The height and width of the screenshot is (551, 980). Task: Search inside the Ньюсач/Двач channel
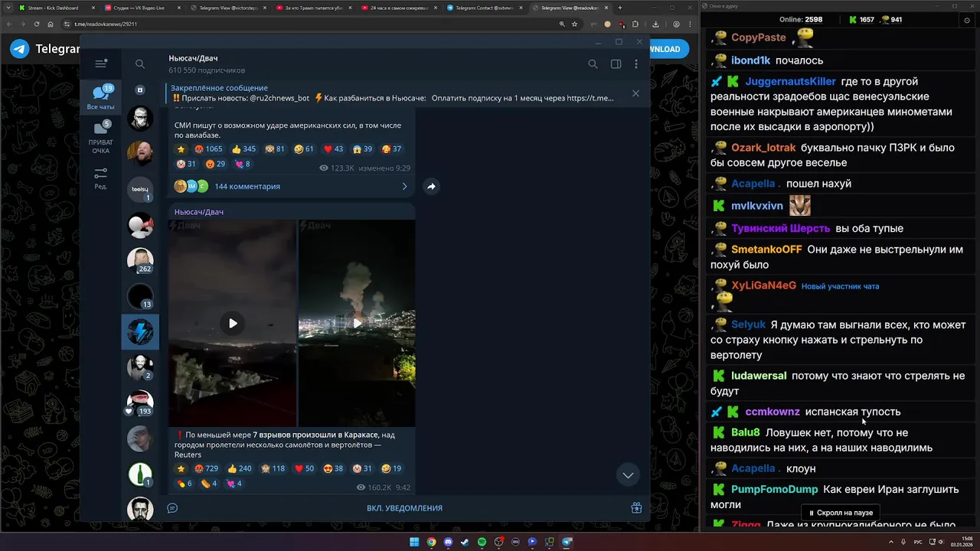[x=593, y=64]
